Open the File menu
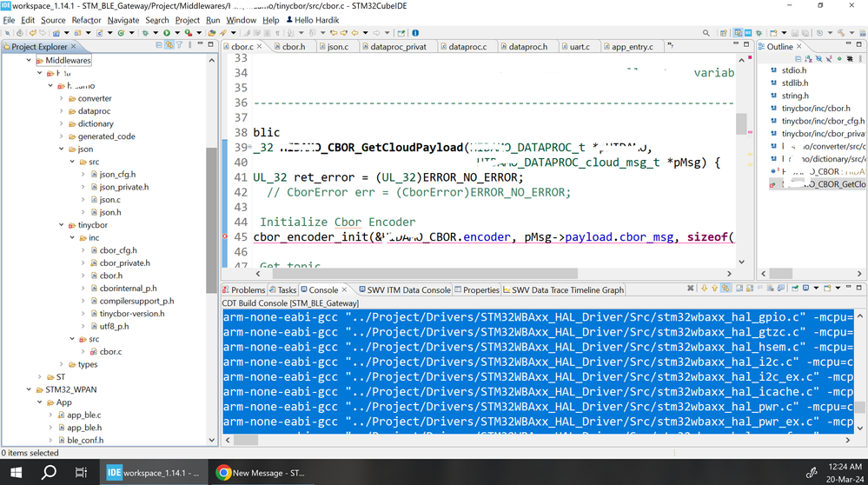The width and height of the screenshot is (868, 485). point(9,20)
